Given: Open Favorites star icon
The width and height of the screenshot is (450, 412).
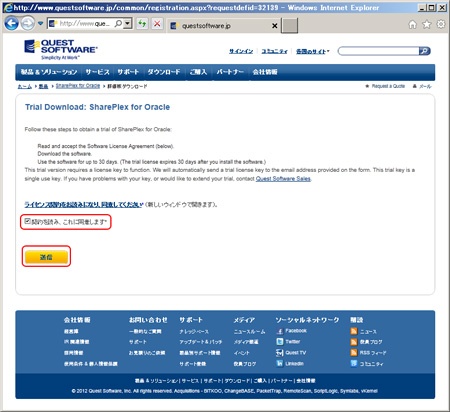Looking at the screenshot, I should tap(427, 24).
